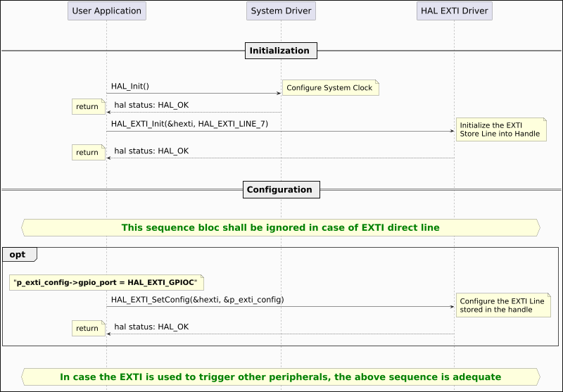Screen dimensions: 563x392
Task: Click the return note beside HAL_EXTI_Init response
Action: pos(89,152)
